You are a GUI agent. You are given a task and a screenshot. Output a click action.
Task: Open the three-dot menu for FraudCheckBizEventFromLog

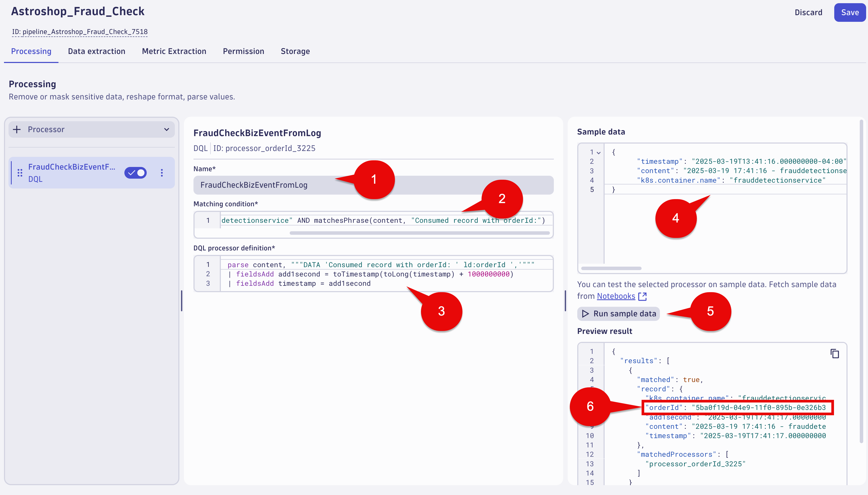162,173
